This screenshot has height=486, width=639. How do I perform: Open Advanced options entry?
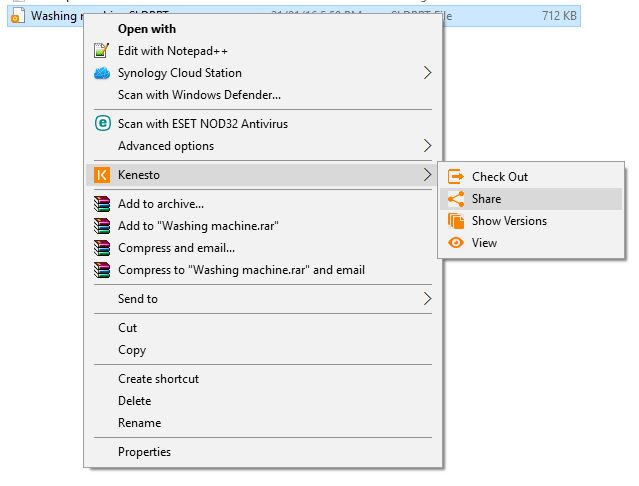click(x=263, y=146)
